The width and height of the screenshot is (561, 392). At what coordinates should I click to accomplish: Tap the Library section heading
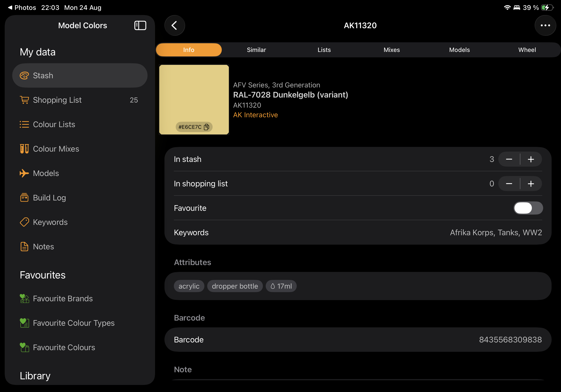coord(35,376)
